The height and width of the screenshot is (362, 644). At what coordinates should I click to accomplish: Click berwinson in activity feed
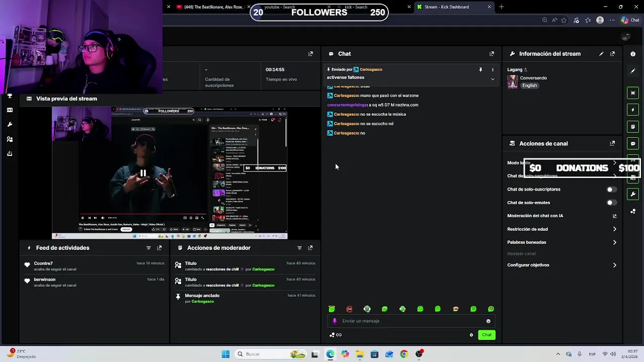pos(45,280)
